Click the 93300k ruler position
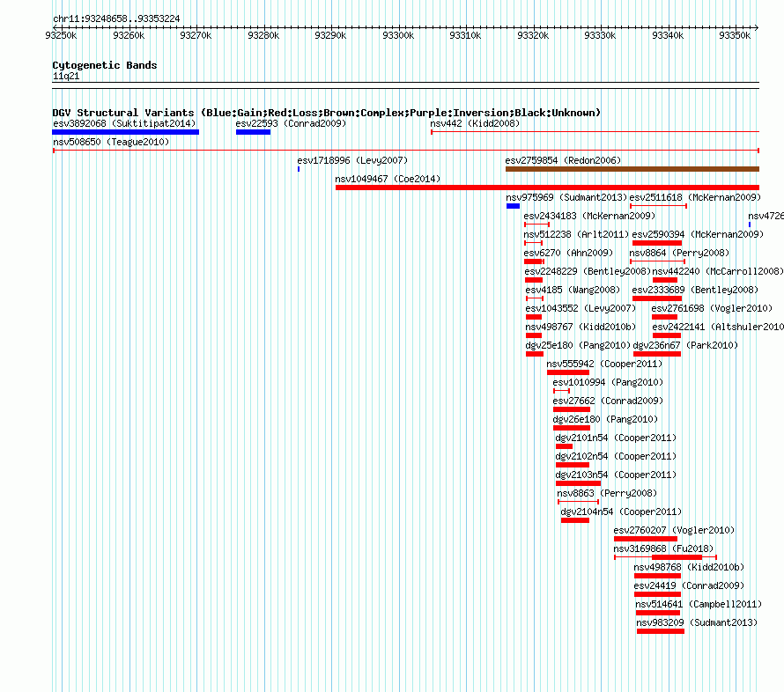Screen dimensions: 784x692 tap(398, 35)
